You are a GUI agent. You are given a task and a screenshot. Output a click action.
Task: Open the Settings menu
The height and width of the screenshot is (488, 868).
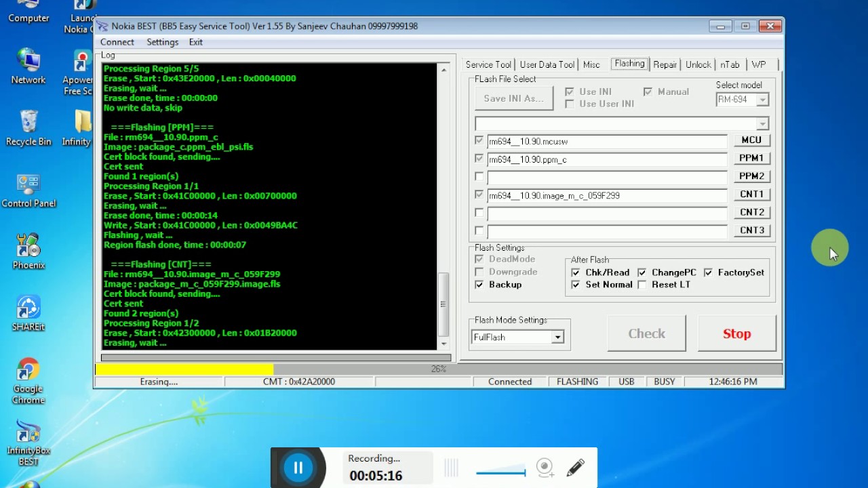point(163,42)
